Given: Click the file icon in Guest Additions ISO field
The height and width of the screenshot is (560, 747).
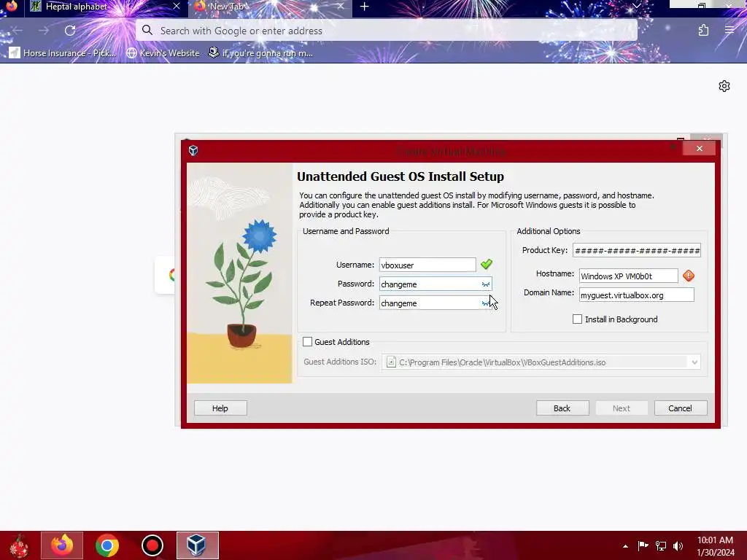Looking at the screenshot, I should 391,362.
